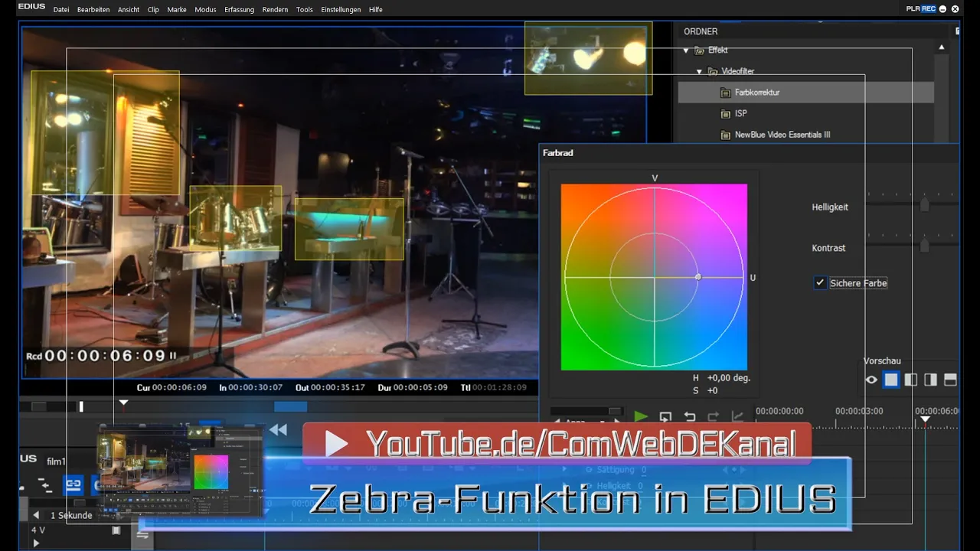The width and height of the screenshot is (980, 551).
Task: Click the Effekt folder icon
Action: 698,51
